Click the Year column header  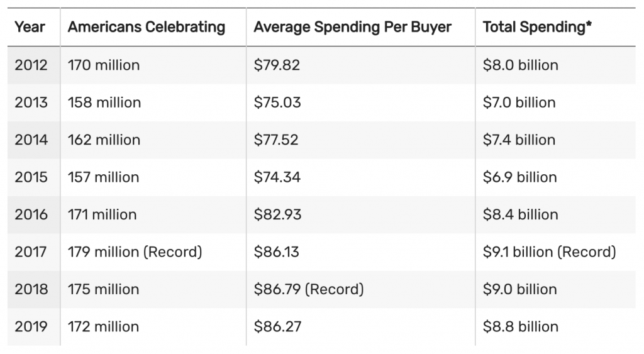30,27
